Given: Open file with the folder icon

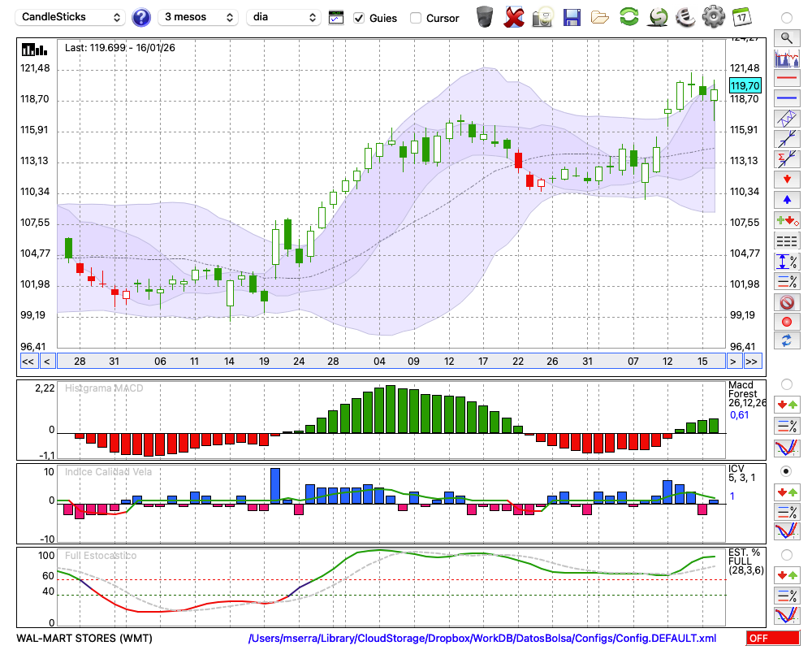Looking at the screenshot, I should pyautogui.click(x=600, y=18).
